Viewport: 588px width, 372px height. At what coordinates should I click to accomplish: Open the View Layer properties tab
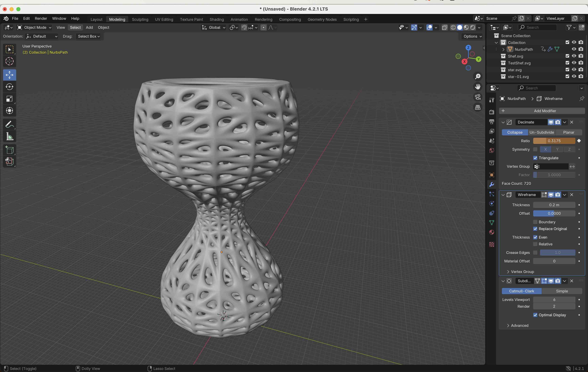pyautogui.click(x=492, y=131)
